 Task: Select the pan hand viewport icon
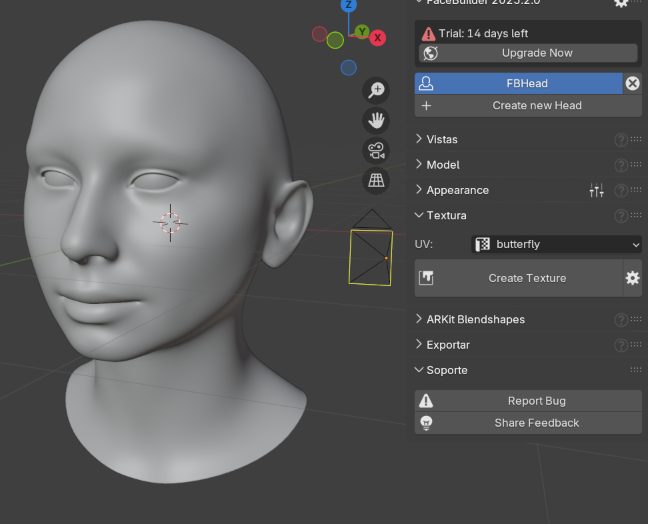click(x=376, y=121)
